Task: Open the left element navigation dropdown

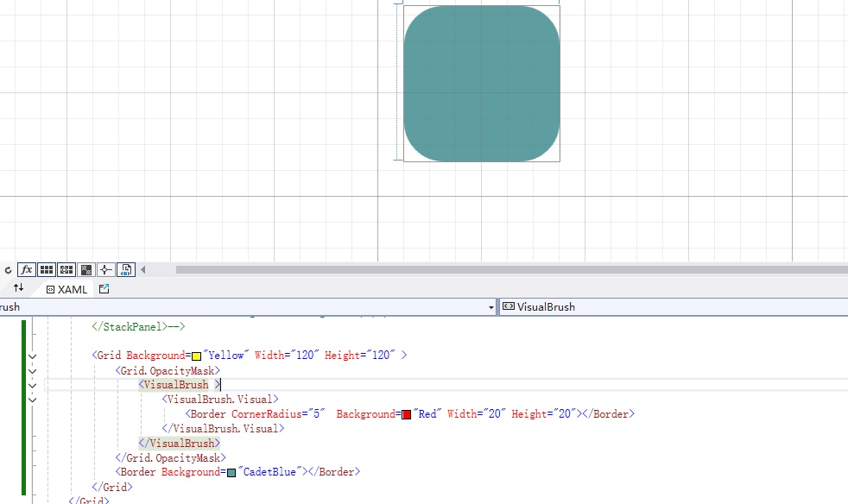Action: click(491, 307)
